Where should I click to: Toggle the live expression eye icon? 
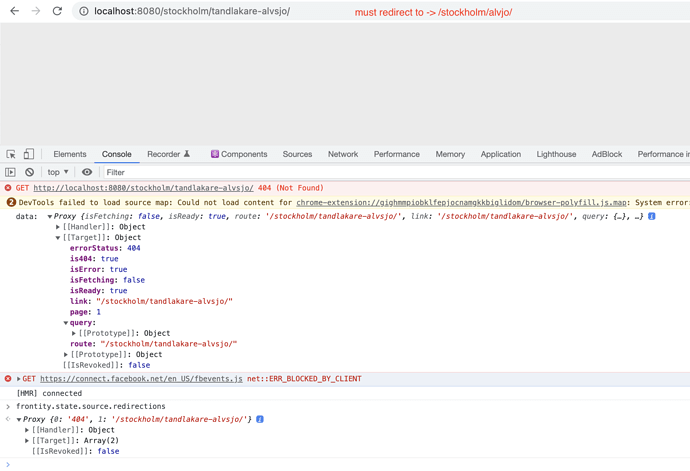click(87, 172)
